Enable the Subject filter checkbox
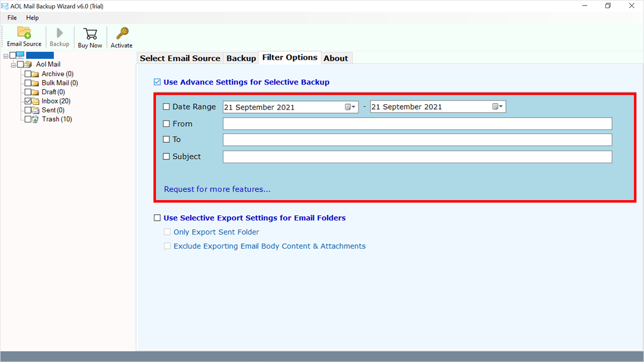This screenshot has width=644, height=362. tap(167, 156)
